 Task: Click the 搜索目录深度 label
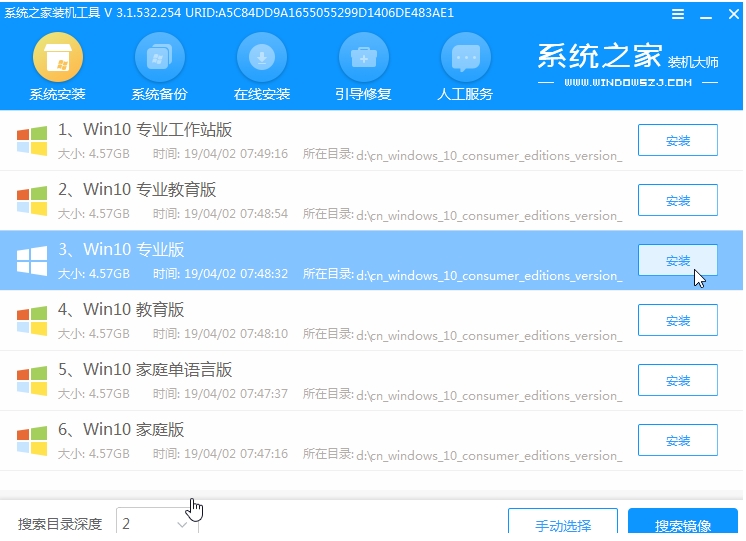click(x=60, y=524)
